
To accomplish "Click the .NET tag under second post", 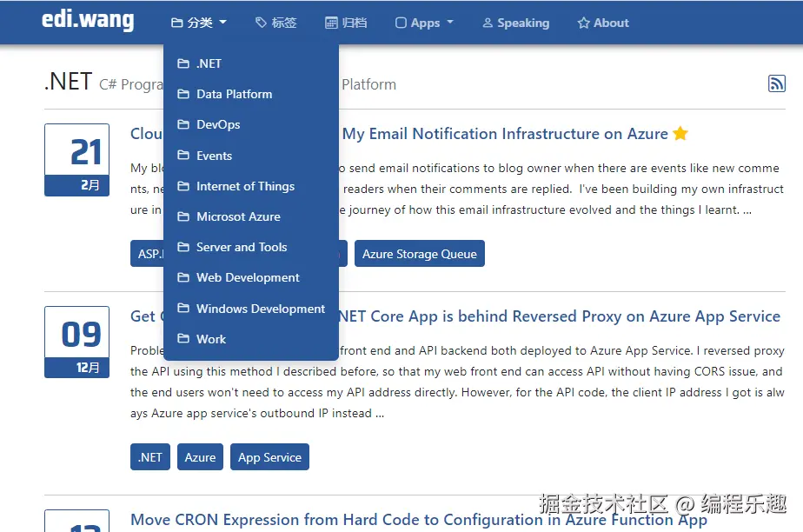I will 150,456.
